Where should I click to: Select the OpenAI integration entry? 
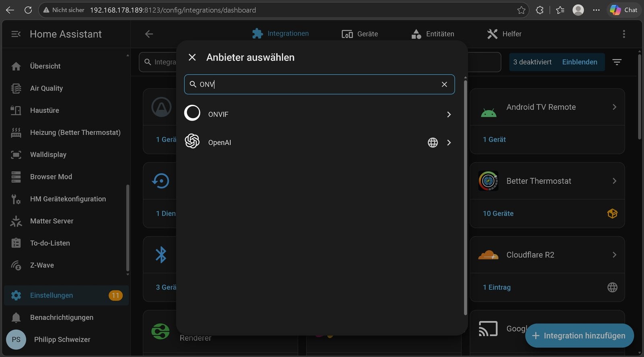pos(320,142)
